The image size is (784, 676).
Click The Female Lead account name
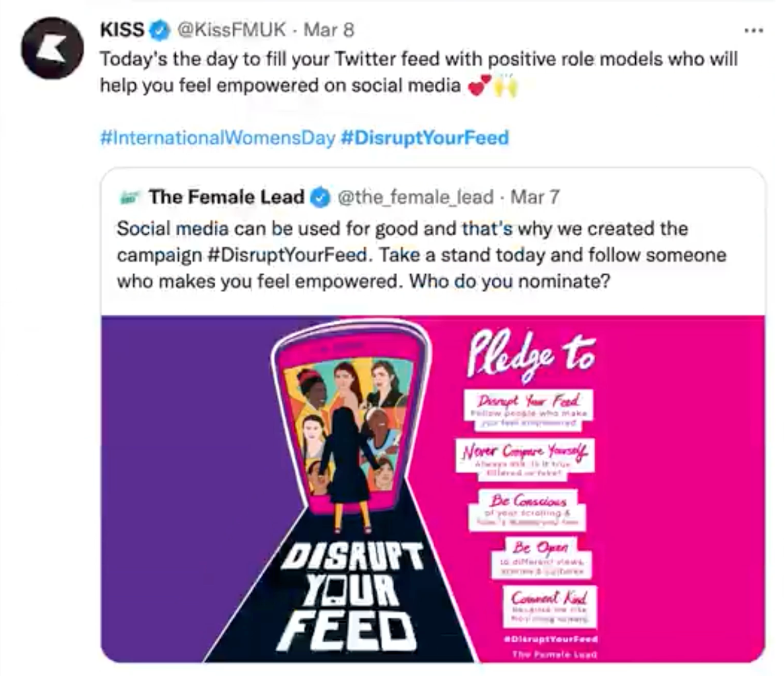click(x=226, y=197)
